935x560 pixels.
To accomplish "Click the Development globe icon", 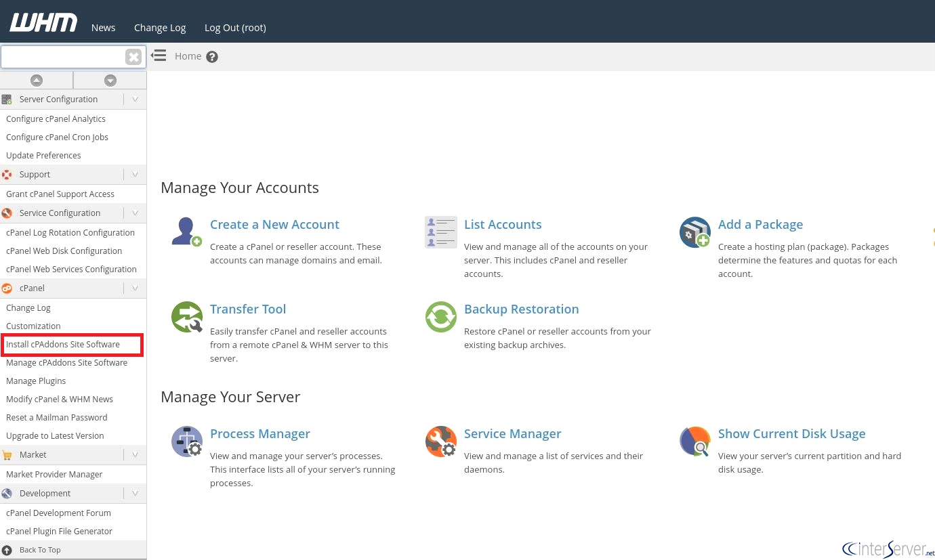I will pos(7,494).
